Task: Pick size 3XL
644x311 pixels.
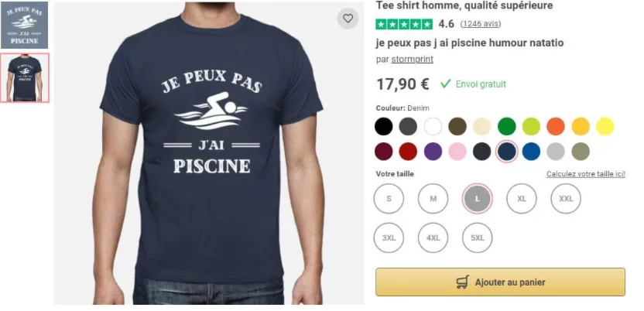Action: [389, 238]
